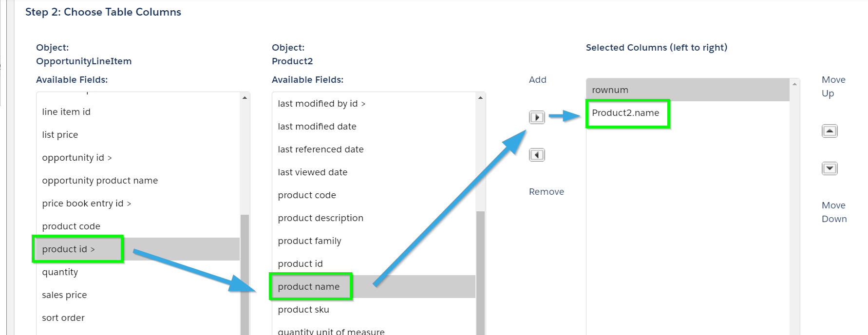Click Selected Columns list scroll-up arrow
This screenshot has height=335, width=868.
(x=794, y=84)
